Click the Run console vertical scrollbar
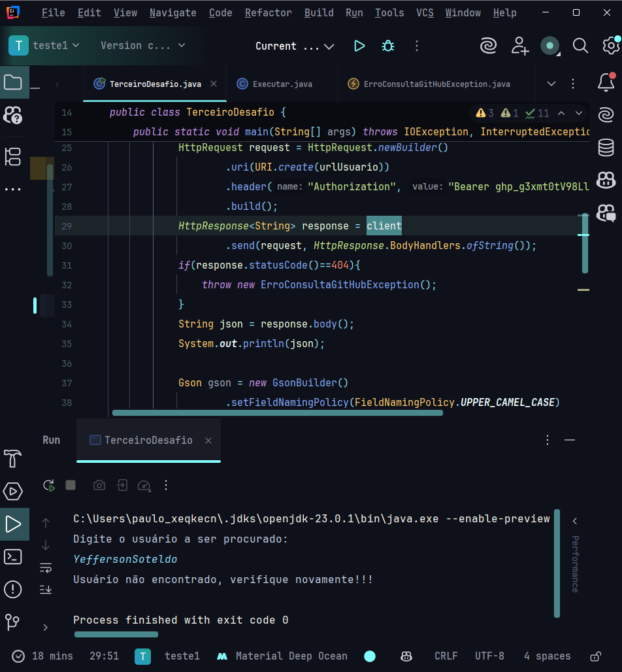 pyautogui.click(x=557, y=563)
